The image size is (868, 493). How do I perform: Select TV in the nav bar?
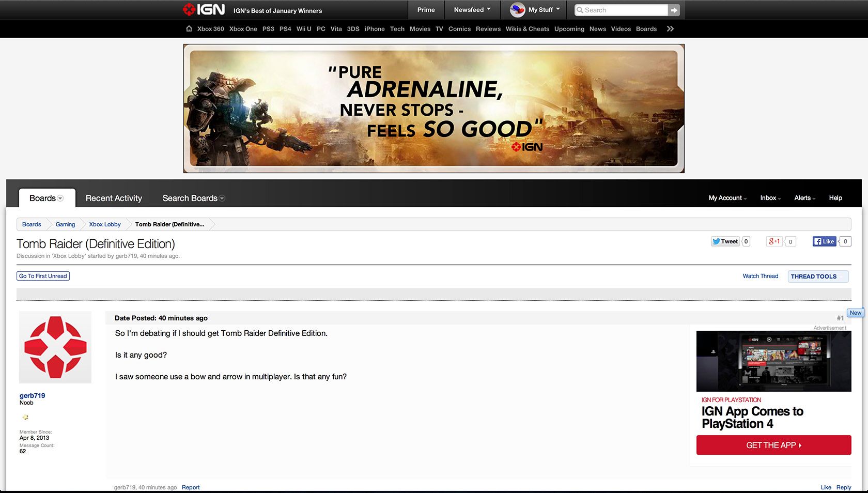[x=439, y=29]
